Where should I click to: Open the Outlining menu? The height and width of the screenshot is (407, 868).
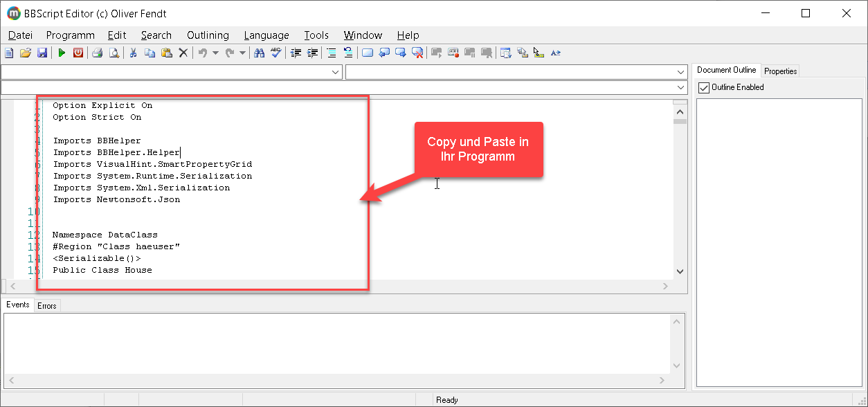tap(208, 35)
